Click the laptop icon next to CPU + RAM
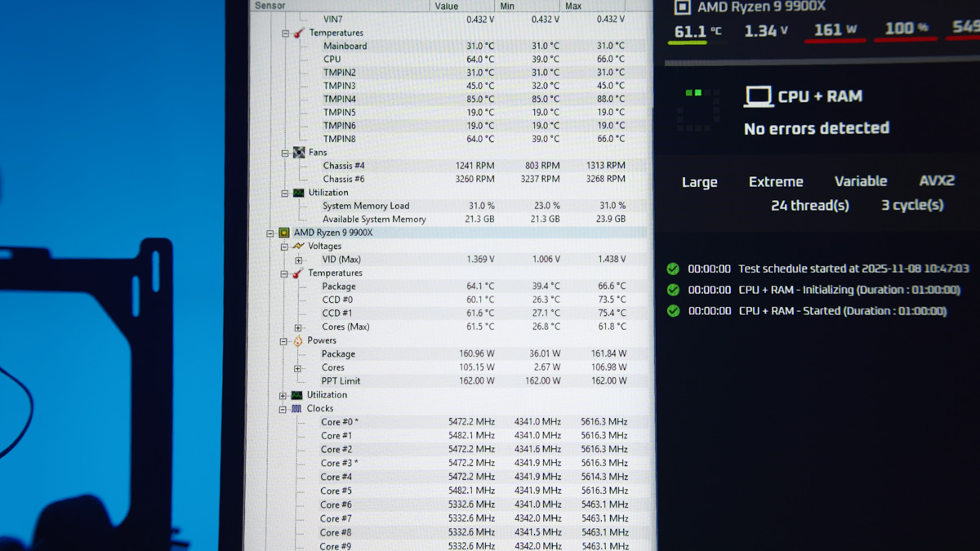Image resolution: width=980 pixels, height=551 pixels. (759, 96)
